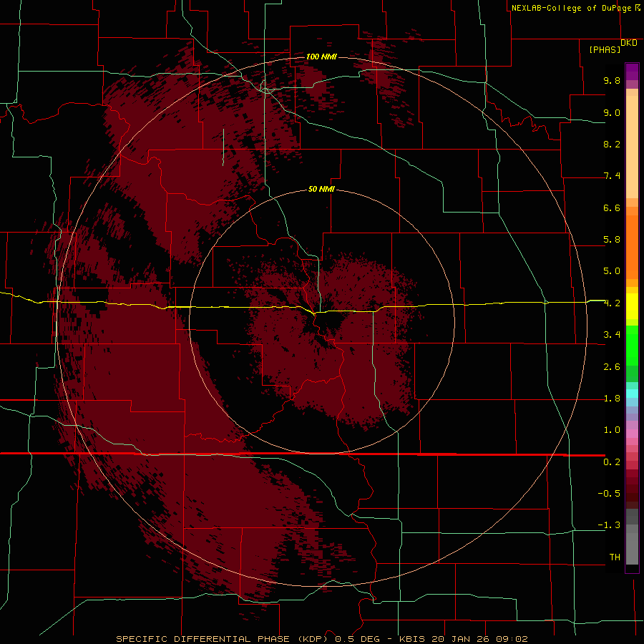Click the 5.8 scale value

[612, 240]
